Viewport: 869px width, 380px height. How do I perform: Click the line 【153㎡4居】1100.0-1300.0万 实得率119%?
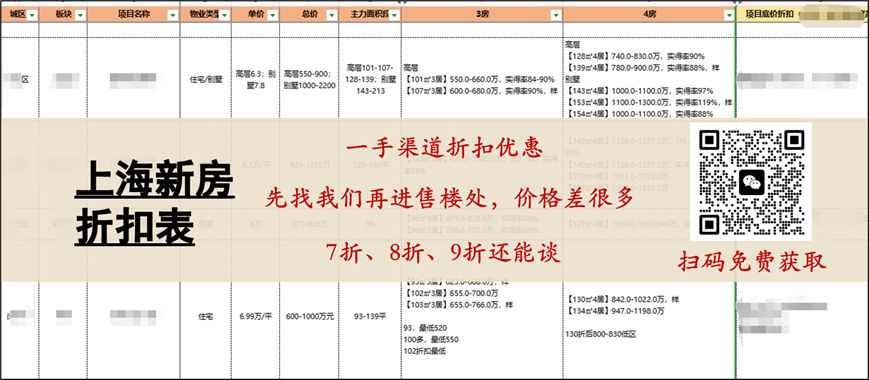(x=648, y=102)
